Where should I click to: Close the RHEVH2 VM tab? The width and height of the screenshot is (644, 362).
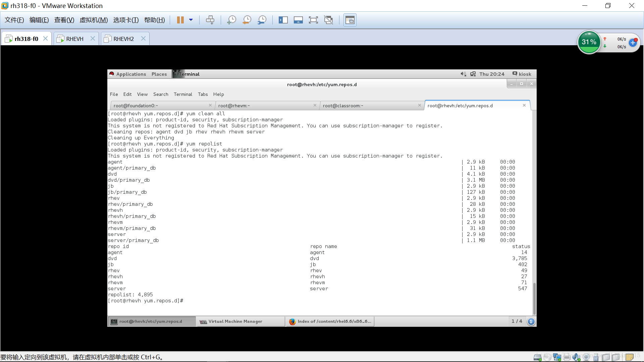[x=143, y=39]
